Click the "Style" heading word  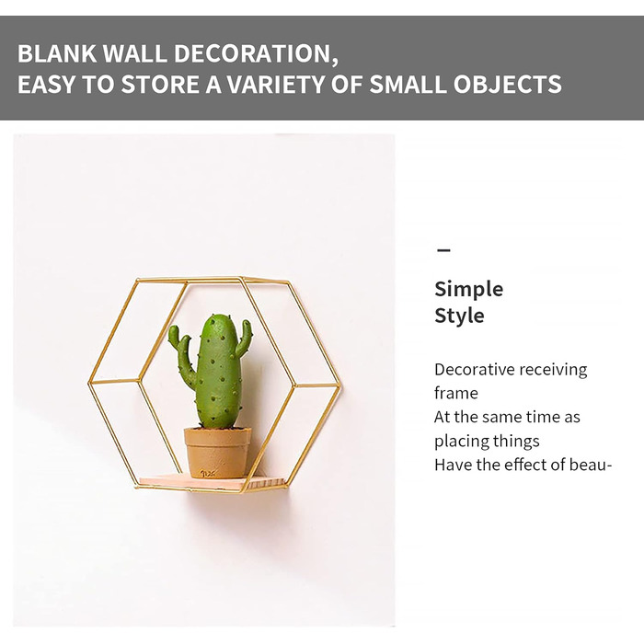[459, 316]
